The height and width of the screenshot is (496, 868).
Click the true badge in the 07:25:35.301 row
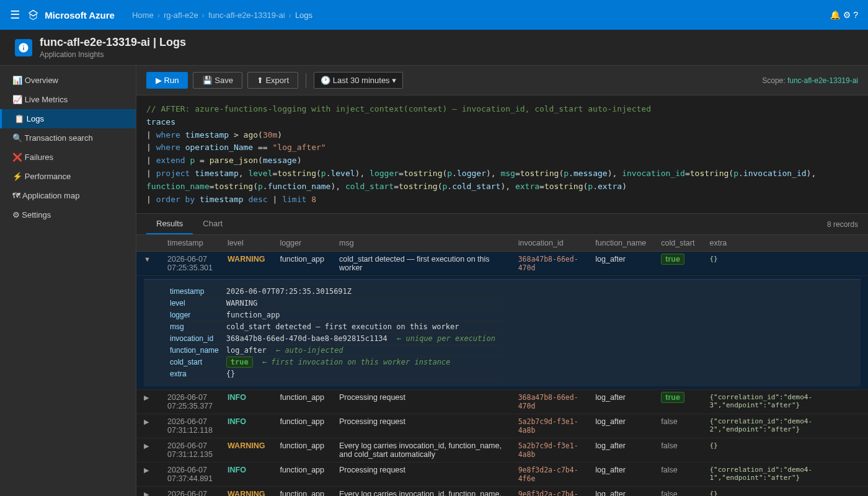pyautogui.click(x=673, y=259)
